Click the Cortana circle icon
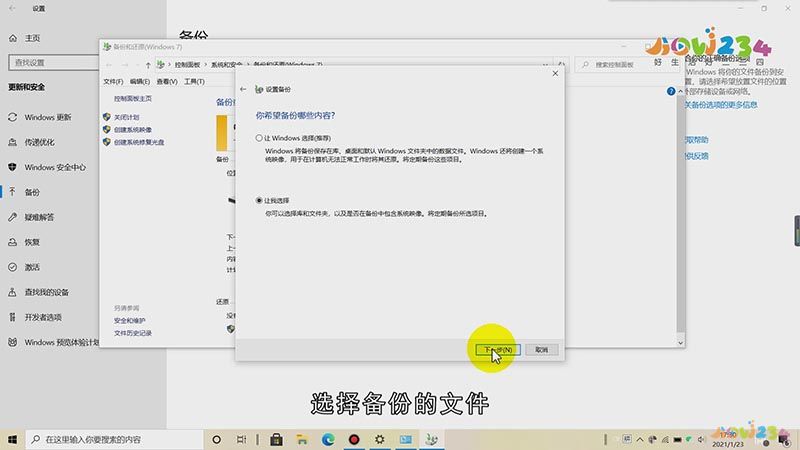The height and width of the screenshot is (450, 800). tap(216, 439)
